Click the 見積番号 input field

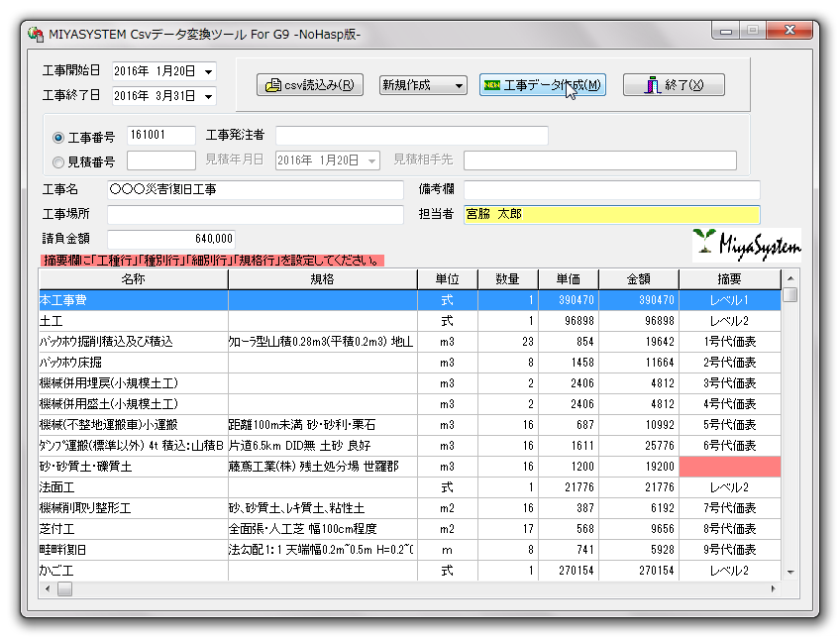(161, 160)
